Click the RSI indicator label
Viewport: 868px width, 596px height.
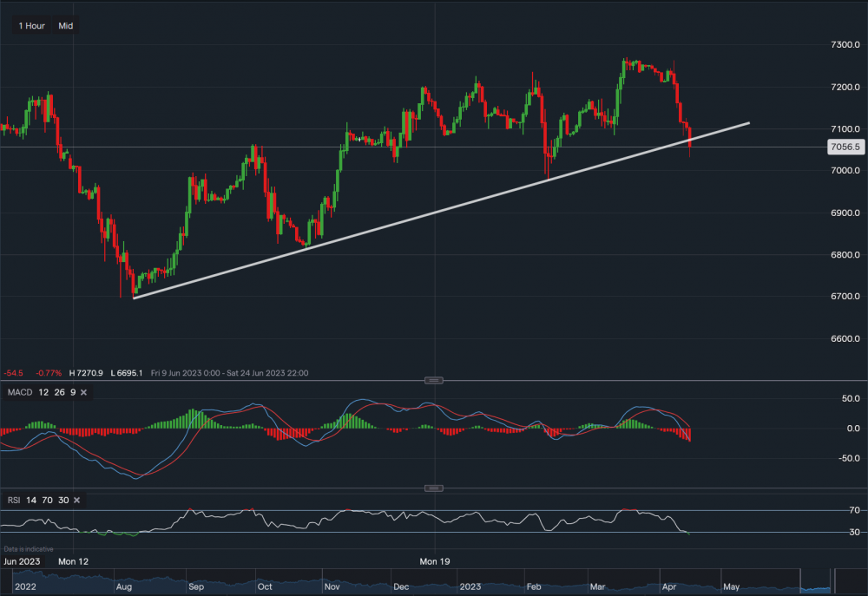13,500
